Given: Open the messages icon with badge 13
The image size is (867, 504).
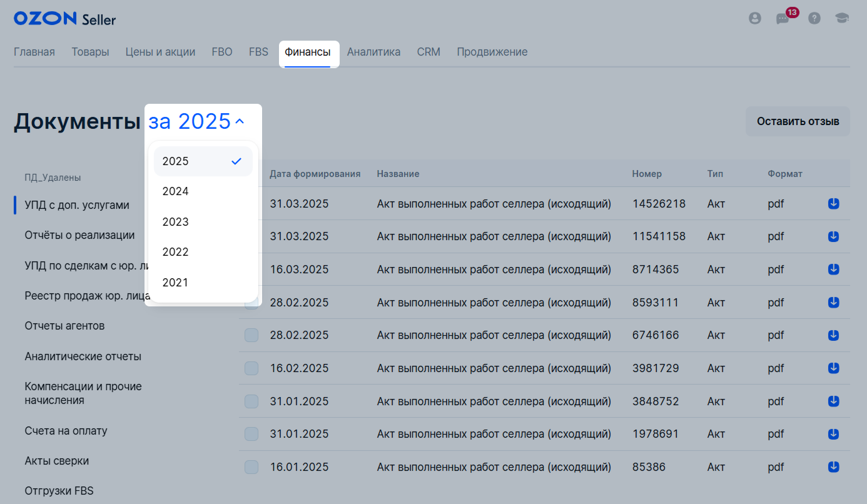Looking at the screenshot, I should pyautogui.click(x=784, y=18).
